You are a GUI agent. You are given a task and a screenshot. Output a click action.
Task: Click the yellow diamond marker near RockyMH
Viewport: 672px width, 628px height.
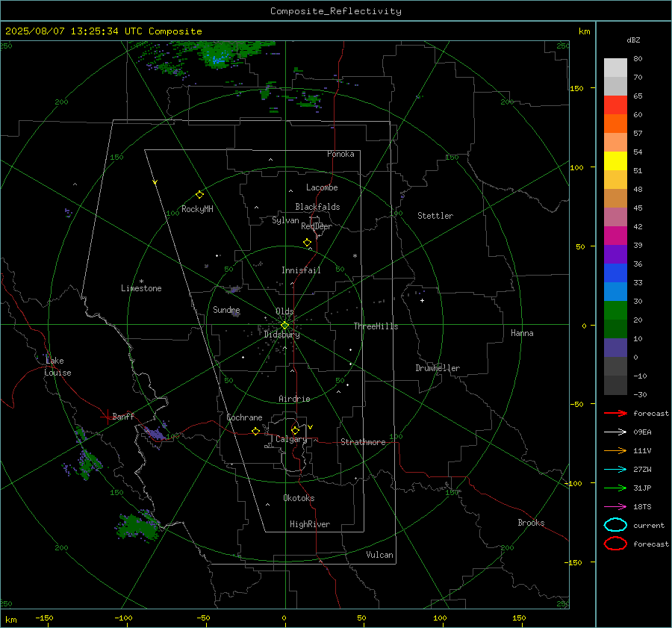click(199, 195)
